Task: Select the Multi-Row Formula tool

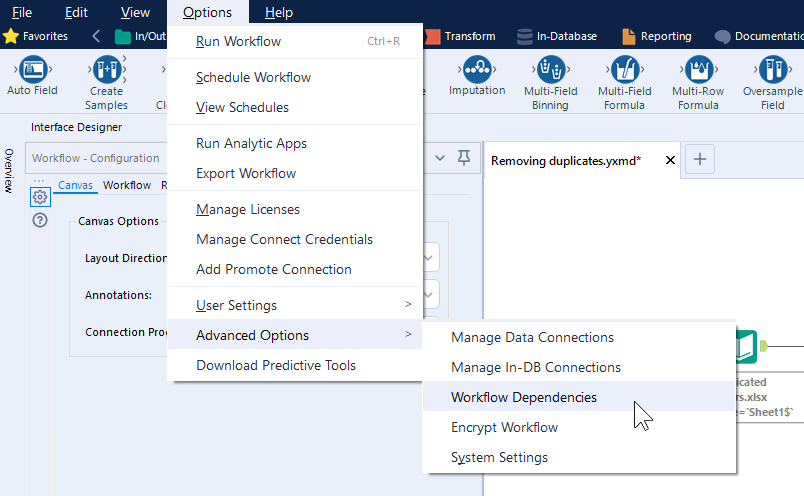Action: click(x=698, y=70)
